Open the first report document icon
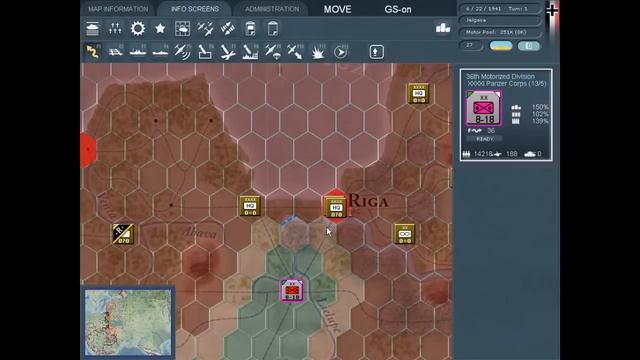Viewport: 640px width, 360px height. pos(250,29)
